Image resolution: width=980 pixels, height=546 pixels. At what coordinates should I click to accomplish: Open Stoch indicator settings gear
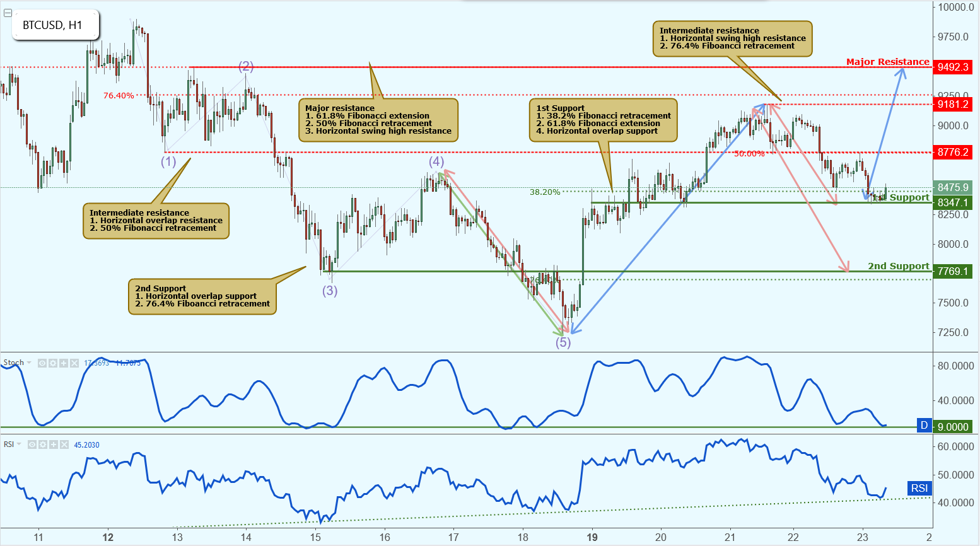53,363
